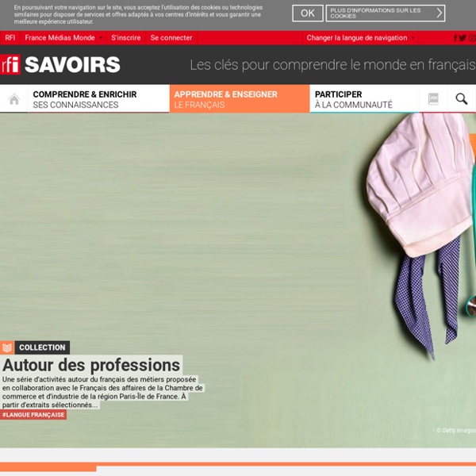Click the home icon in navigation bar
Screen dimensions: 476x476
pos(14,99)
